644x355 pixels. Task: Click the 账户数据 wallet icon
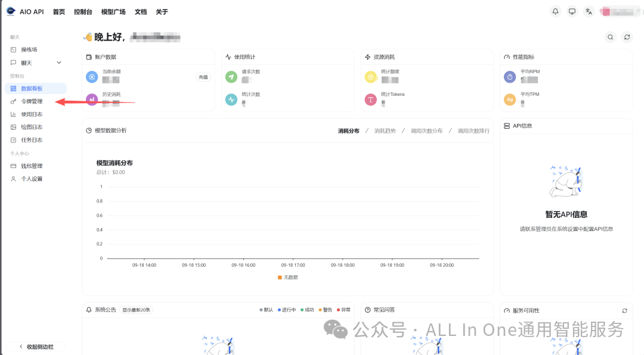click(89, 57)
